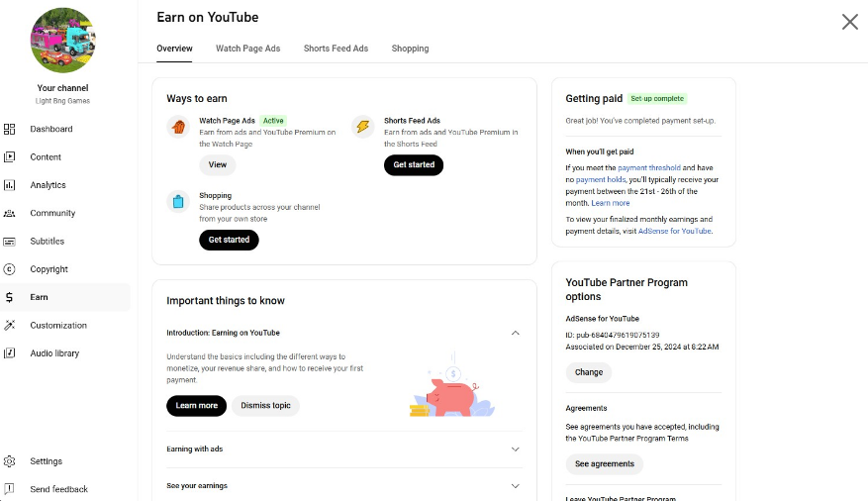Click Associated on December 25, 2024 text

[x=642, y=348]
